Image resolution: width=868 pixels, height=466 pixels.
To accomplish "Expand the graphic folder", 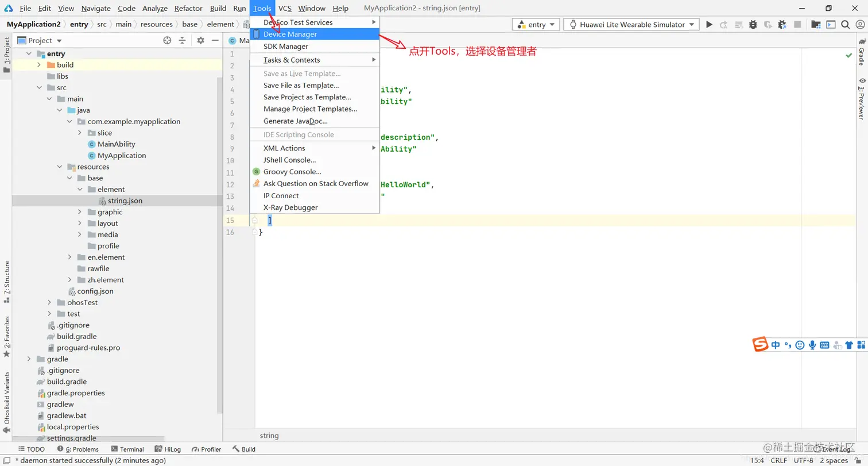I will [80, 212].
